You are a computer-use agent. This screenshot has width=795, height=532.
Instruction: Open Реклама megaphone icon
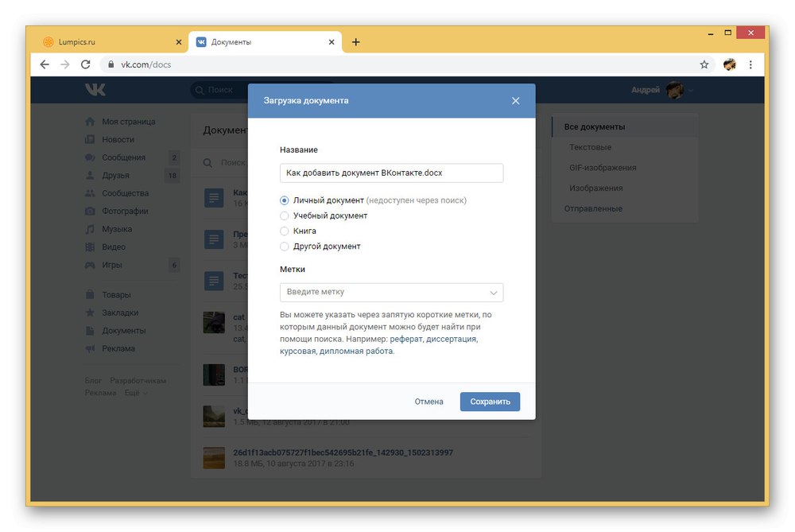tap(90, 348)
